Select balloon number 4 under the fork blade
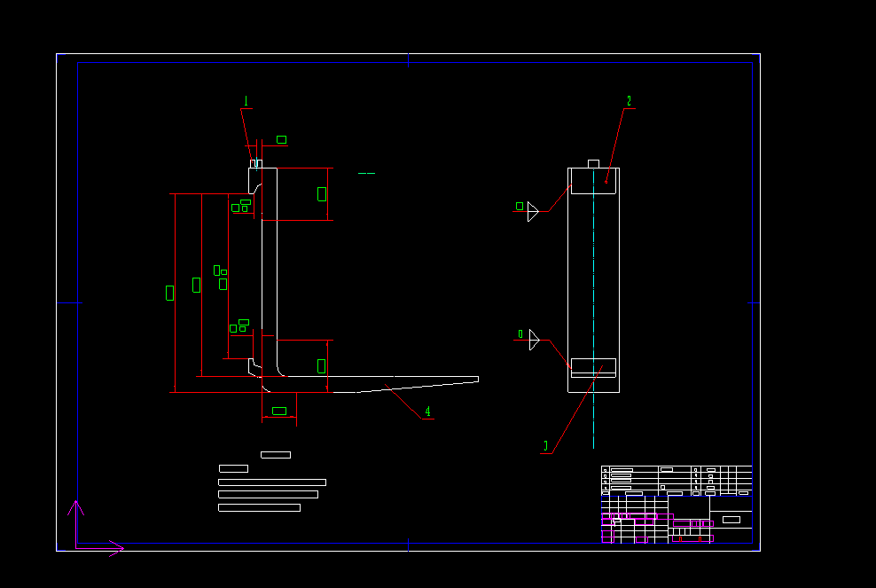Viewport: 876px width, 588px height. pyautogui.click(x=428, y=412)
